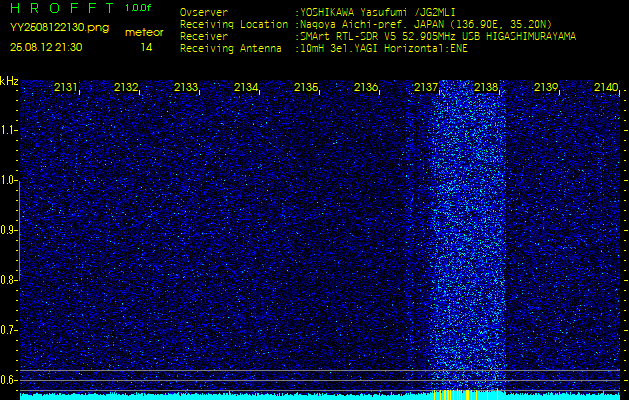Screen dimensions: 629x400
Task: Click the yellow detection marks below the echo
Action: pyautogui.click(x=466, y=394)
